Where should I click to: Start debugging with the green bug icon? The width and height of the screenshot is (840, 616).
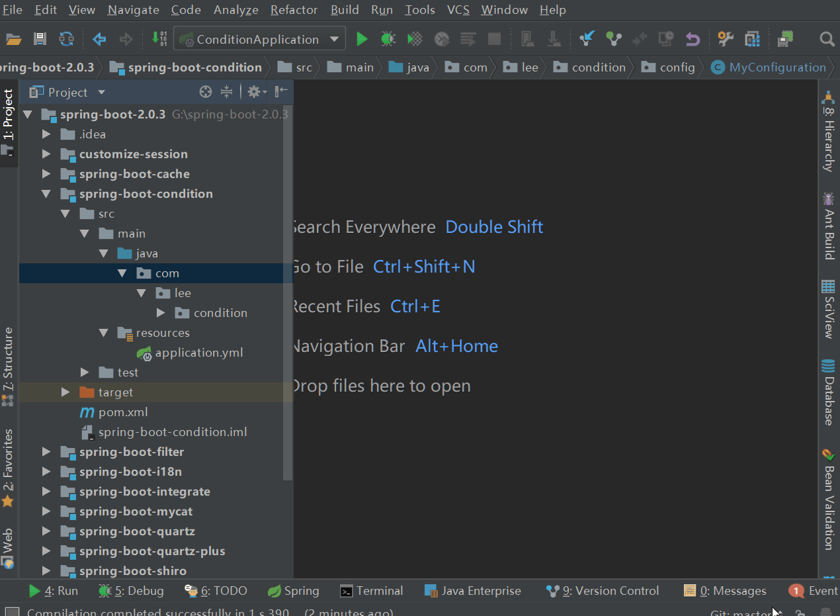(388, 39)
